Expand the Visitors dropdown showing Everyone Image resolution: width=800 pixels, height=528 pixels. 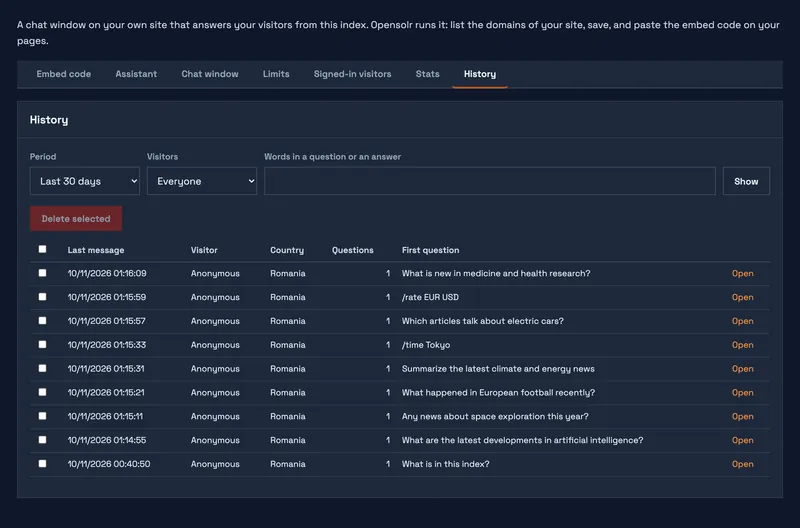pyautogui.click(x=202, y=181)
